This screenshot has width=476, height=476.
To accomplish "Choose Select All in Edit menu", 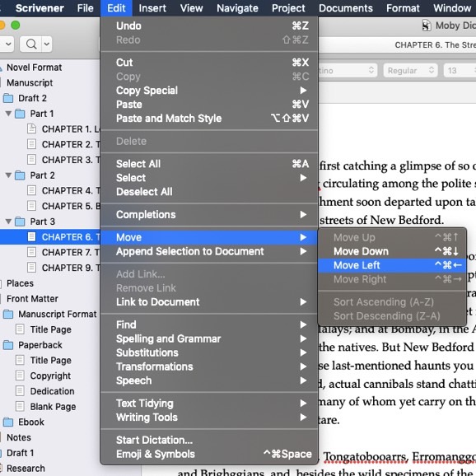I will coord(209,164).
